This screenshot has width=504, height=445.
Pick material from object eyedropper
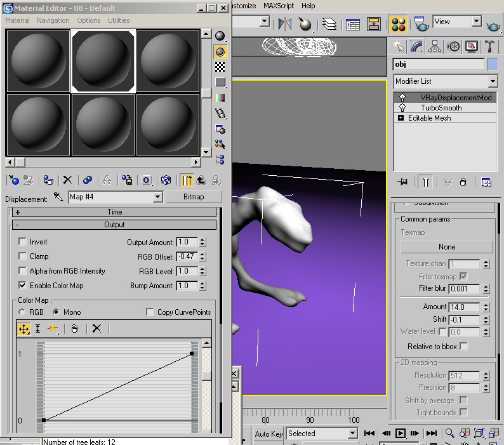click(58, 196)
